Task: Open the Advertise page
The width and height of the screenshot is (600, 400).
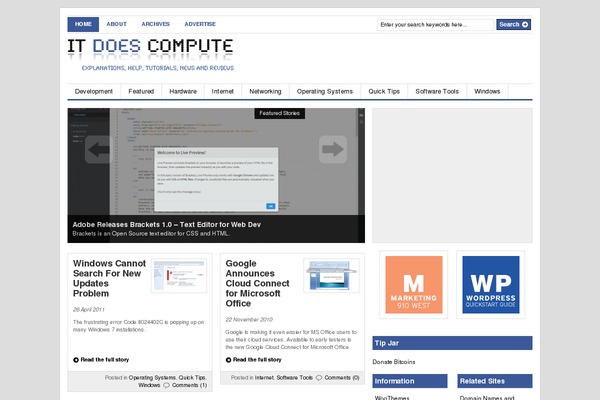Action: pyautogui.click(x=200, y=24)
